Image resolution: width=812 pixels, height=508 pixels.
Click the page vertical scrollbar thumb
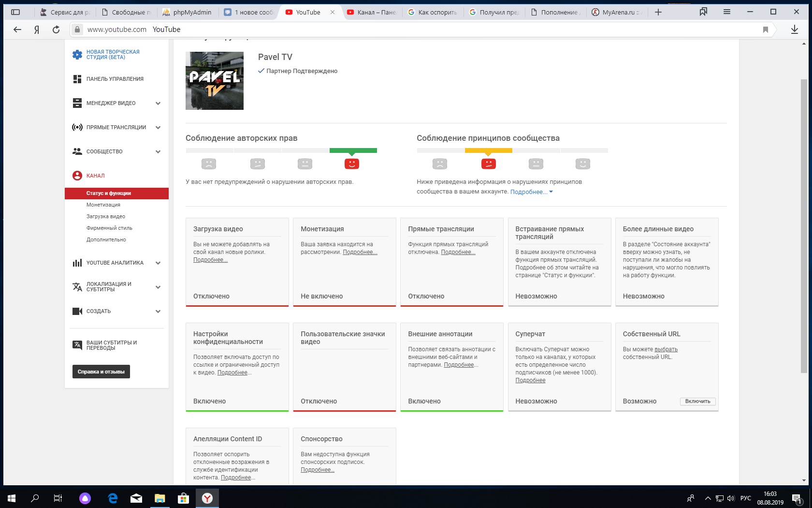click(804, 225)
